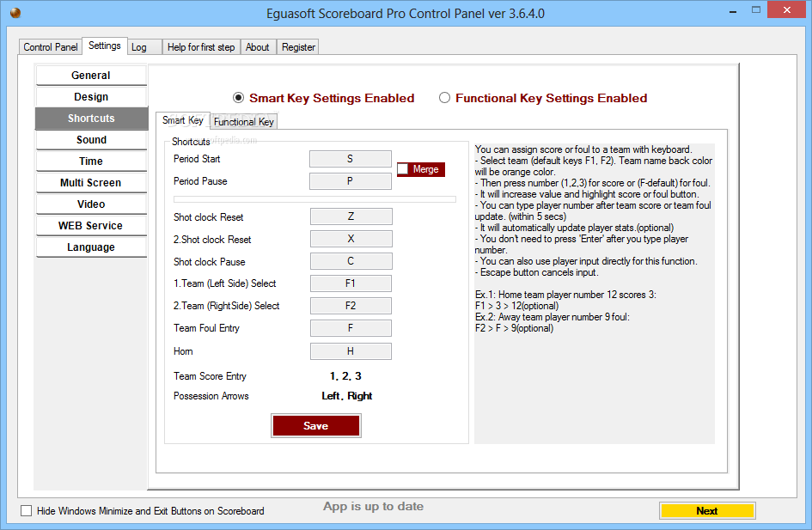Click the yellow Next button
812x530 pixels.
[707, 511]
